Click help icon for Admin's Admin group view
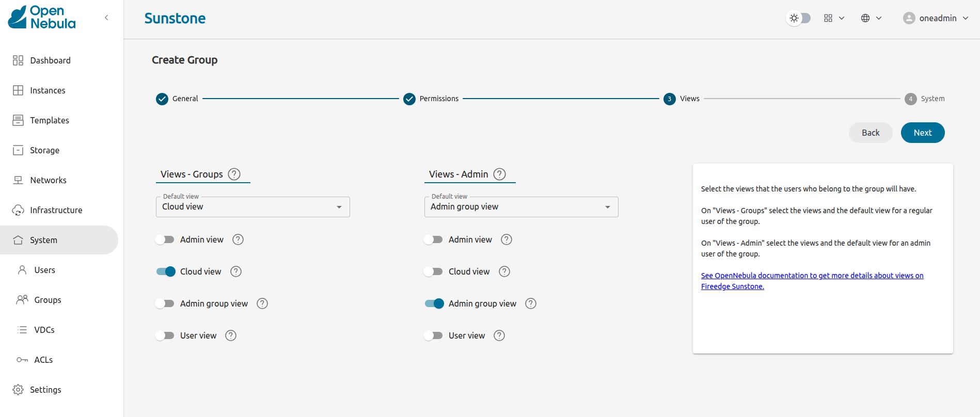 click(x=531, y=303)
